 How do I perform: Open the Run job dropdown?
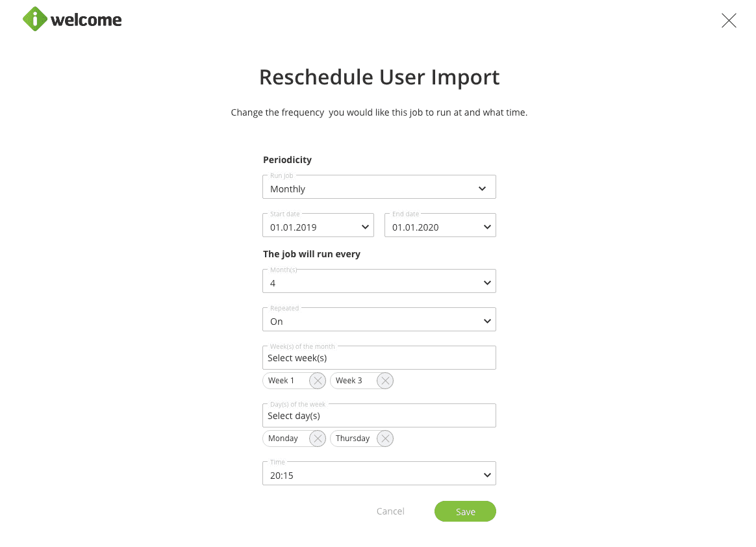[379, 188]
